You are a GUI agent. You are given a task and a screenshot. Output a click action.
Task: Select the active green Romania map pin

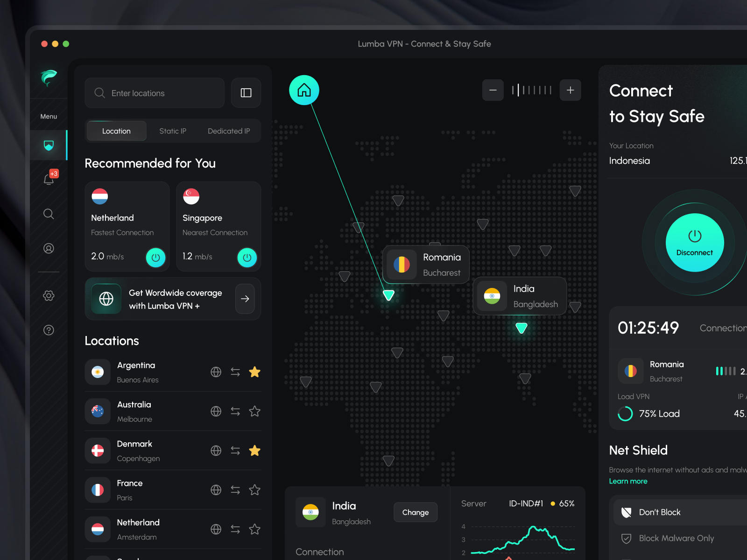click(x=388, y=295)
